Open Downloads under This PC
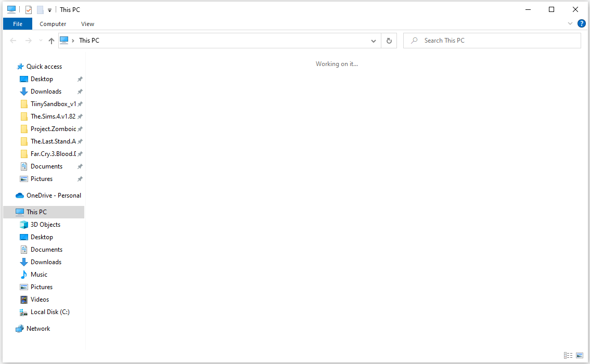The height and width of the screenshot is (364, 590). point(46,262)
